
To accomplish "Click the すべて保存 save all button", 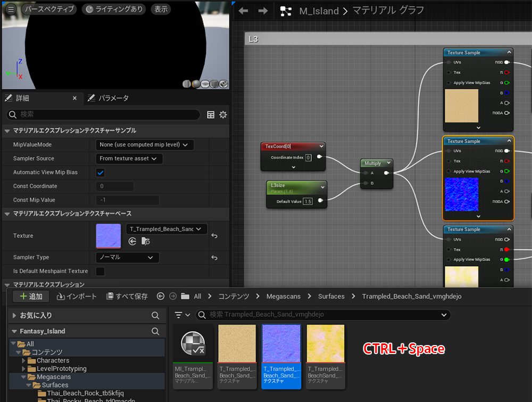I will pyautogui.click(x=127, y=296).
